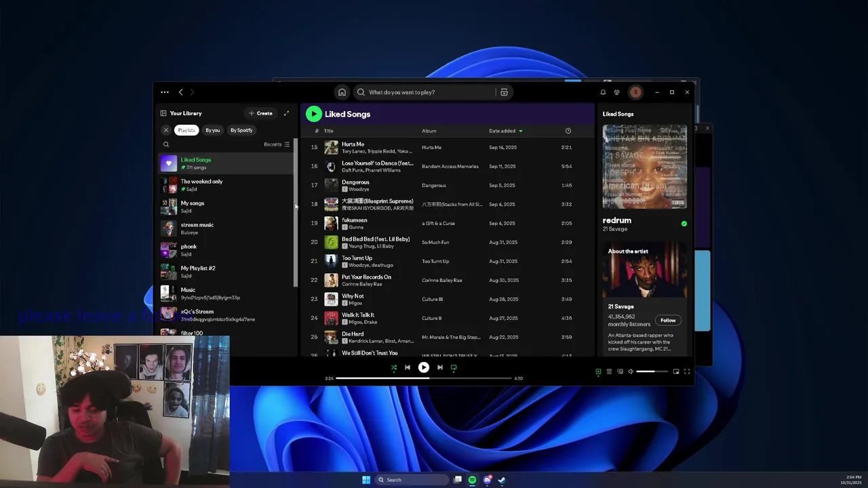Open the mini player
The height and width of the screenshot is (488, 868).
676,371
